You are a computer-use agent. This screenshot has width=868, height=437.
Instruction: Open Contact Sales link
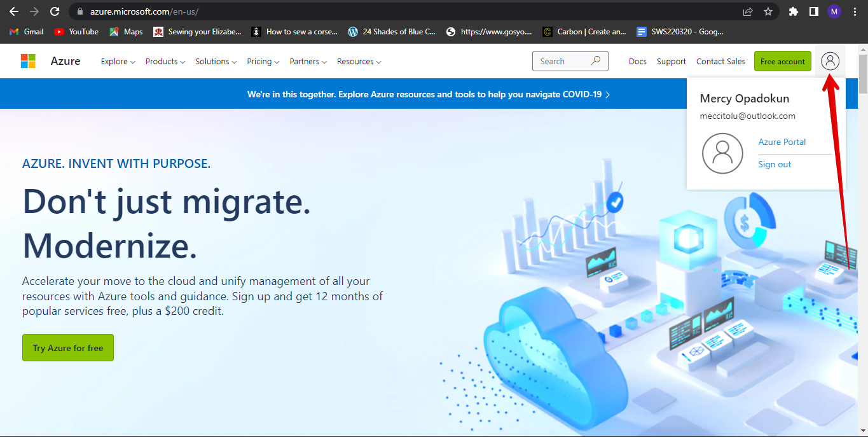click(720, 62)
